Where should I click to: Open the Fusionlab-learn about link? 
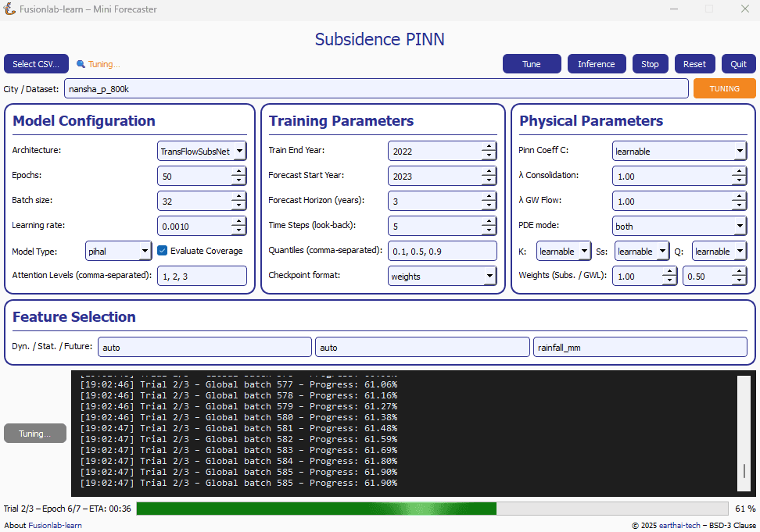(55, 525)
